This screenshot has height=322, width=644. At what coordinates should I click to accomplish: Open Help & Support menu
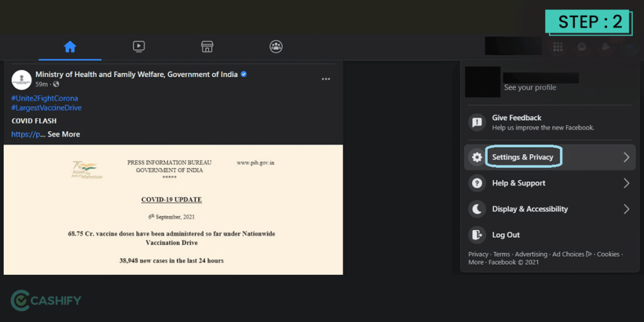[x=550, y=183]
